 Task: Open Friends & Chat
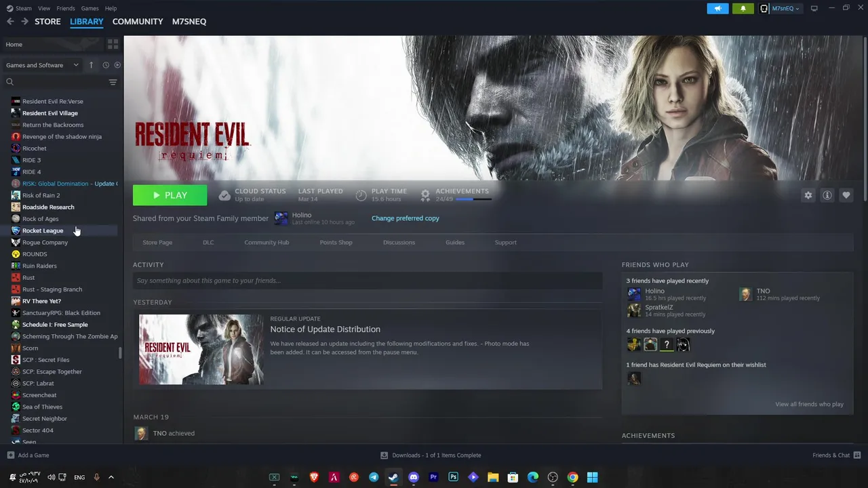pyautogui.click(x=836, y=455)
